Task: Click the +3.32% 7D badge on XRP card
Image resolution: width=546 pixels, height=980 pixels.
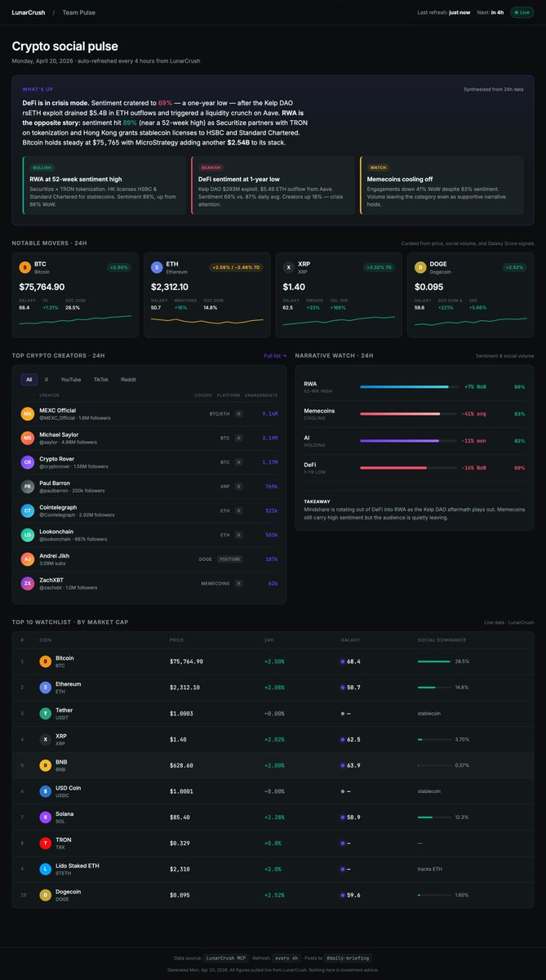Action: [380, 267]
